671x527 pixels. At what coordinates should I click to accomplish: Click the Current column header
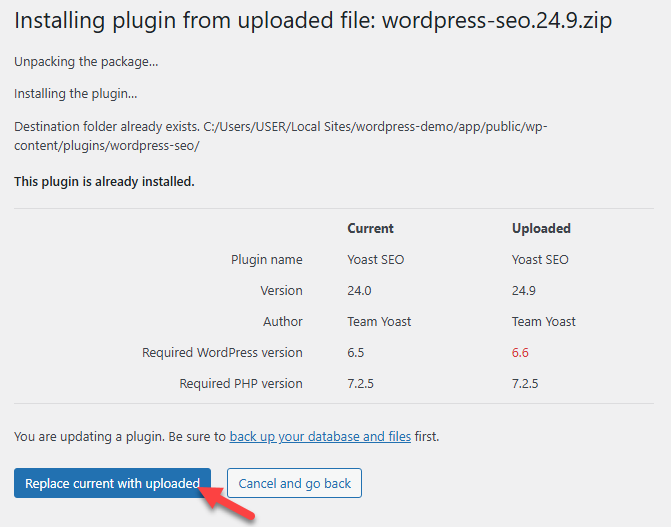click(370, 228)
